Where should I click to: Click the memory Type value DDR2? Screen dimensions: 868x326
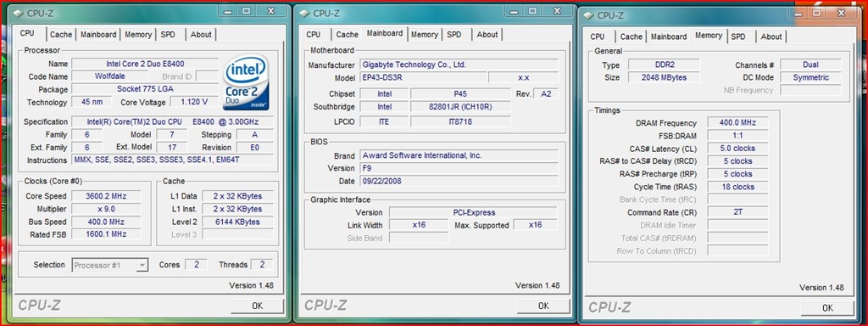pyautogui.click(x=664, y=65)
